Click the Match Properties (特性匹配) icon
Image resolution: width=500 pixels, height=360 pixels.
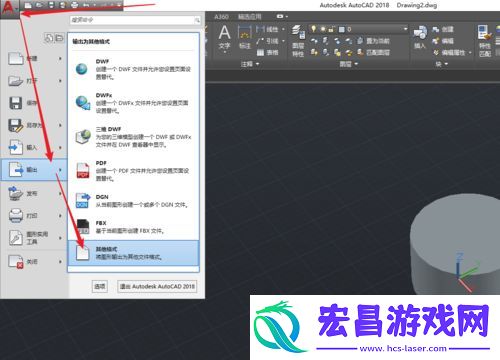(x=485, y=40)
